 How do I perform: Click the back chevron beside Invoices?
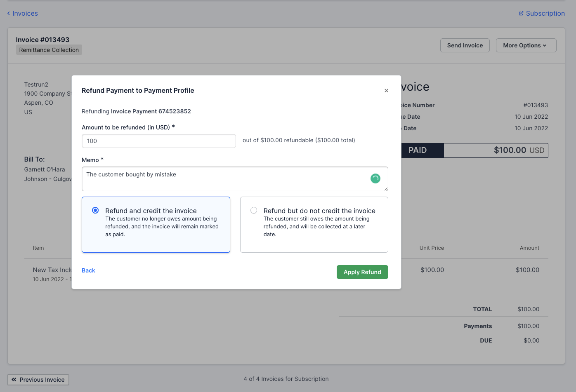[x=9, y=14]
